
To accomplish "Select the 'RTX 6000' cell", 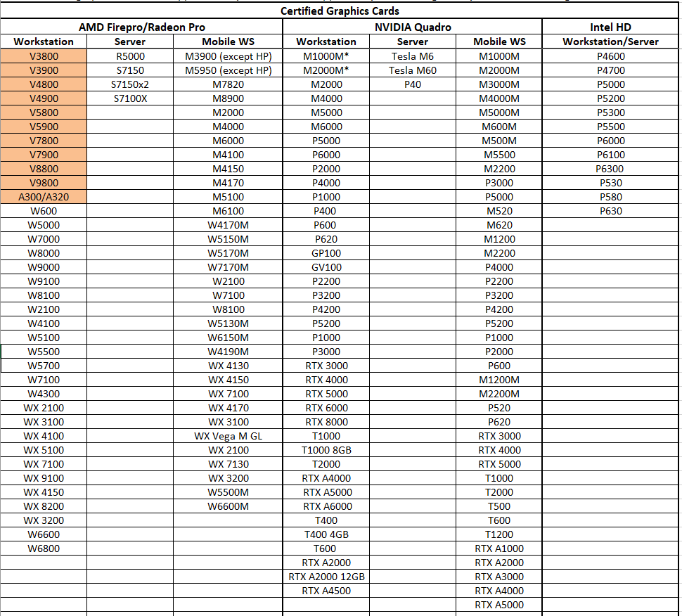I will pyautogui.click(x=326, y=408).
